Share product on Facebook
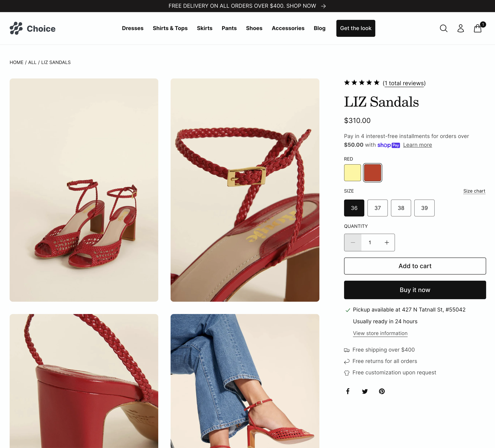The image size is (495, 448). pyautogui.click(x=348, y=391)
